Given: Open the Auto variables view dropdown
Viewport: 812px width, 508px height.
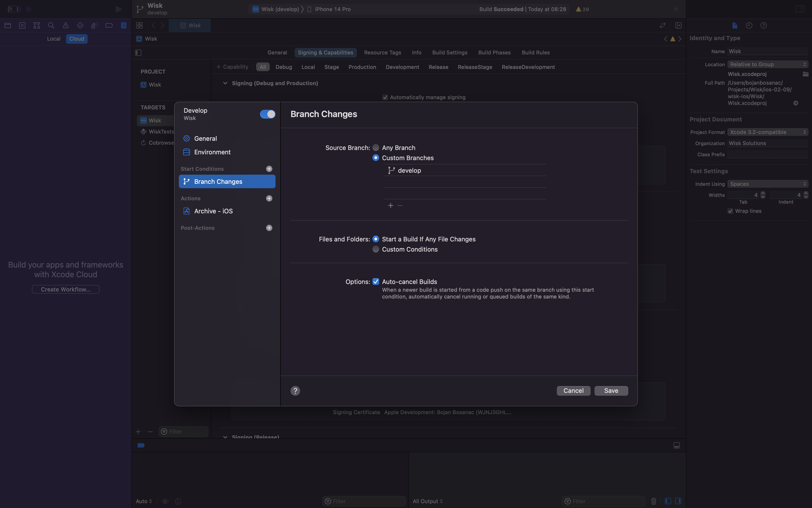Looking at the screenshot, I should coord(144,501).
